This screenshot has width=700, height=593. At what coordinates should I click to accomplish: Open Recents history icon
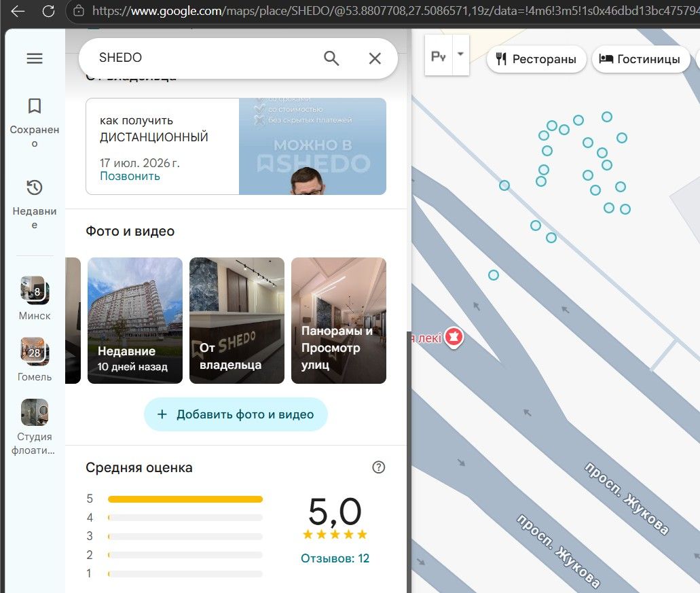tap(35, 187)
